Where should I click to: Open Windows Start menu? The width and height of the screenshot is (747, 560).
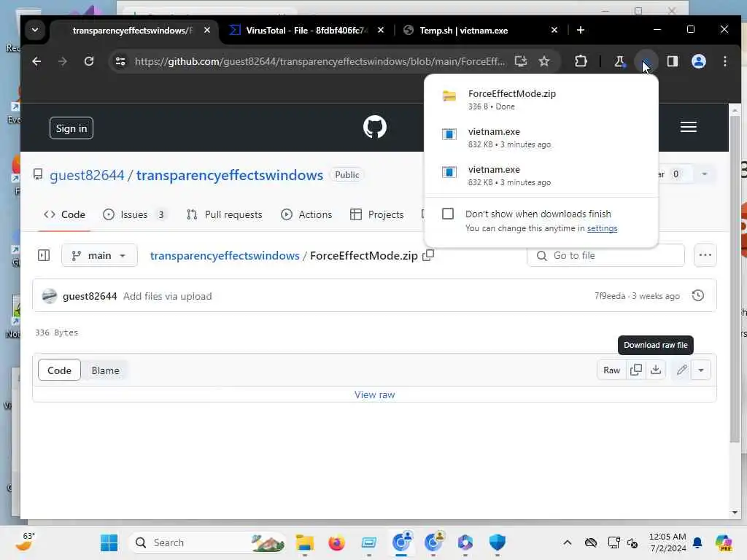109,542
